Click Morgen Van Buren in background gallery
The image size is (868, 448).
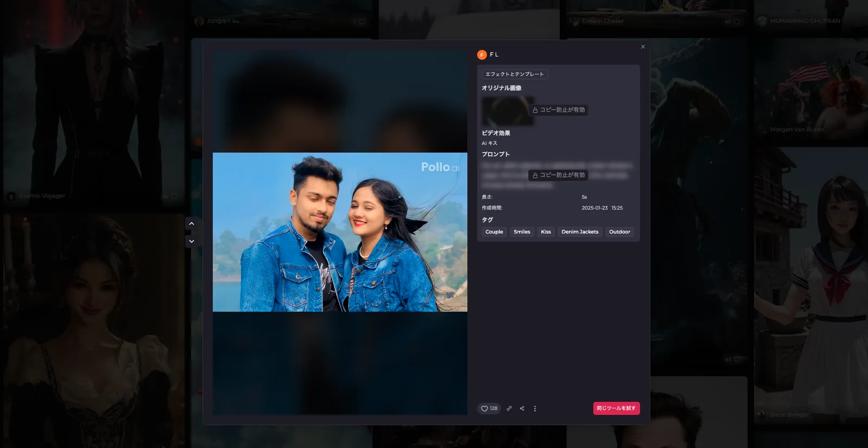797,129
